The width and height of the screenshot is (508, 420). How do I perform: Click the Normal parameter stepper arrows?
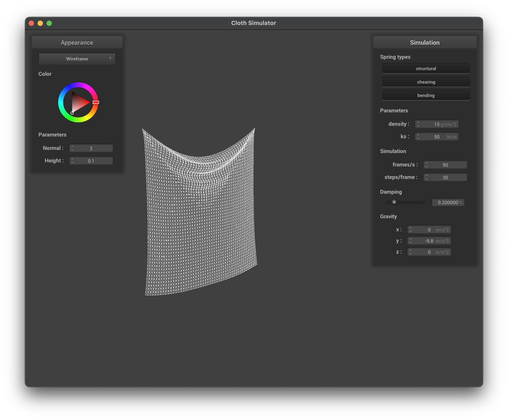[72, 148]
